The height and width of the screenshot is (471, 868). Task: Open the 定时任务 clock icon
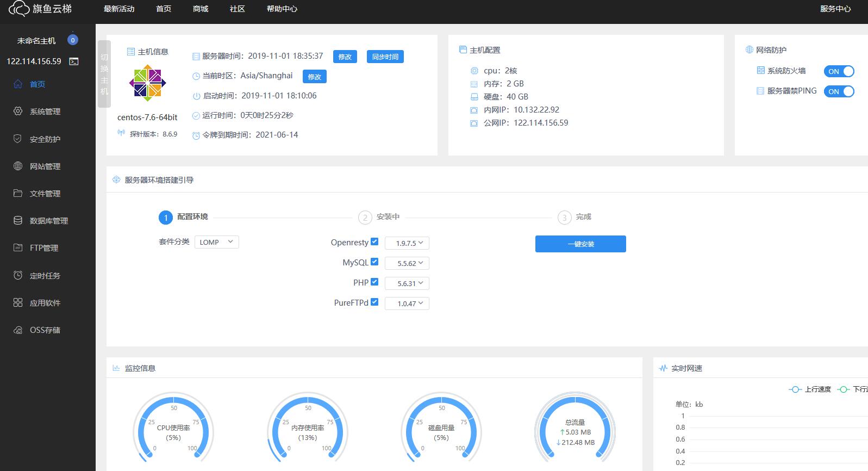18,275
